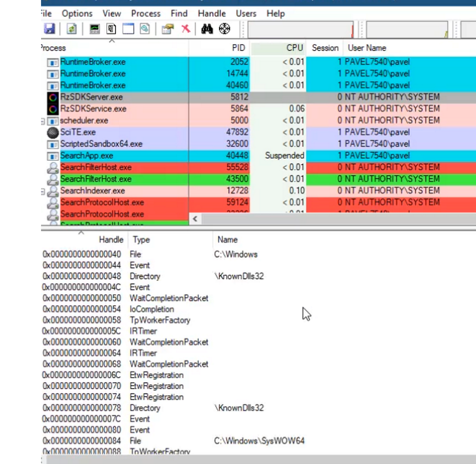
Task: Click the RzSDKServer.exe process icon
Action: coord(53,97)
